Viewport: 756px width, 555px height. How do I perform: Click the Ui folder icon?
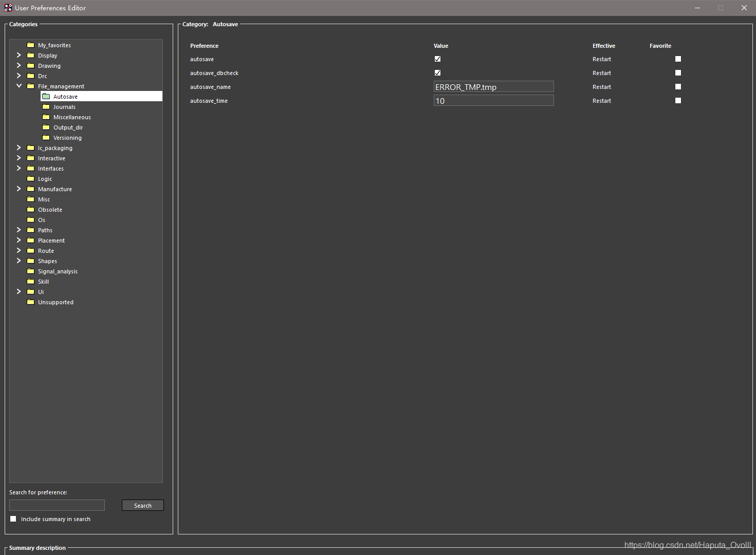point(30,292)
